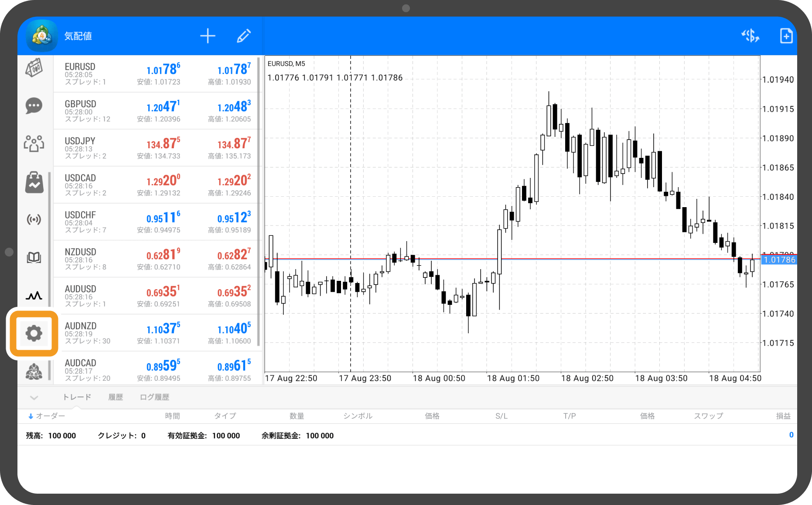Select the USDCAD quote row
The height and width of the screenshot is (505, 812).
tap(157, 185)
